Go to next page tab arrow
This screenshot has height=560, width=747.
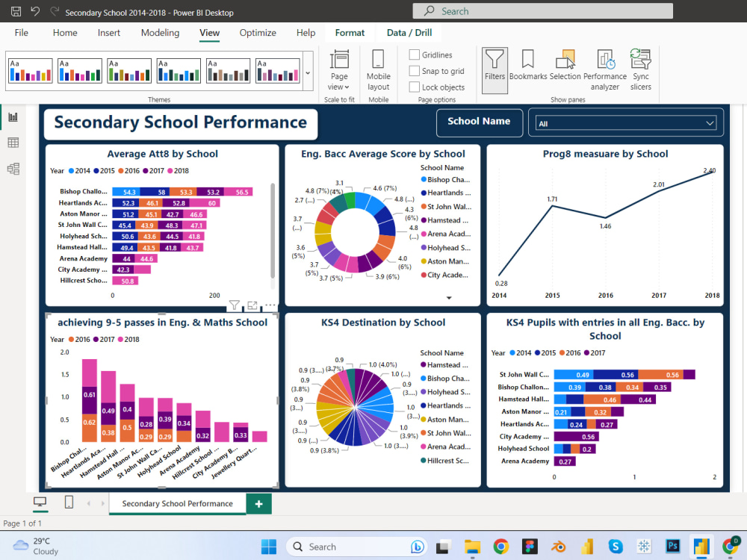tap(102, 503)
